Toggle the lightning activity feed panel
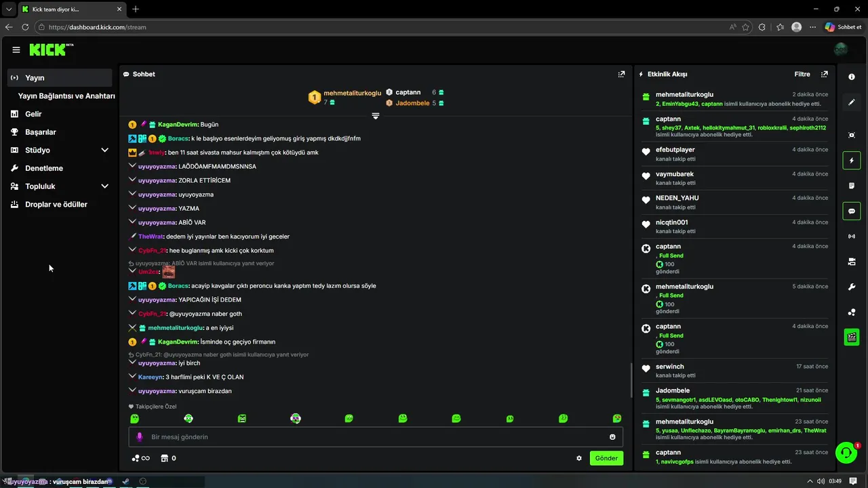Image resolution: width=868 pixels, height=488 pixels. click(x=852, y=161)
